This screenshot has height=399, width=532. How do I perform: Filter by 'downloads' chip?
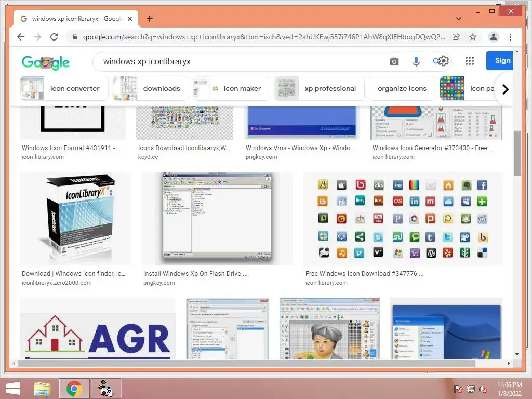coord(151,88)
